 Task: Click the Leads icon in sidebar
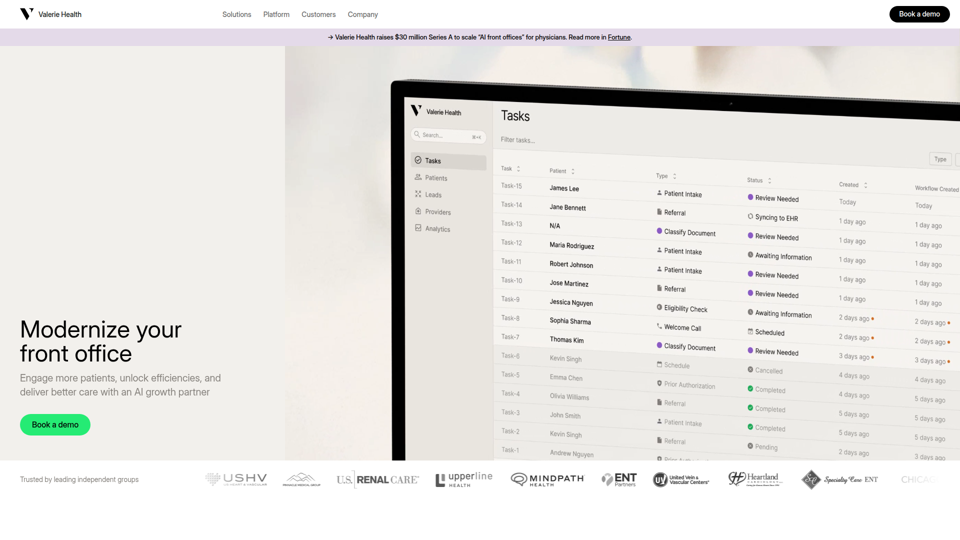click(x=418, y=194)
